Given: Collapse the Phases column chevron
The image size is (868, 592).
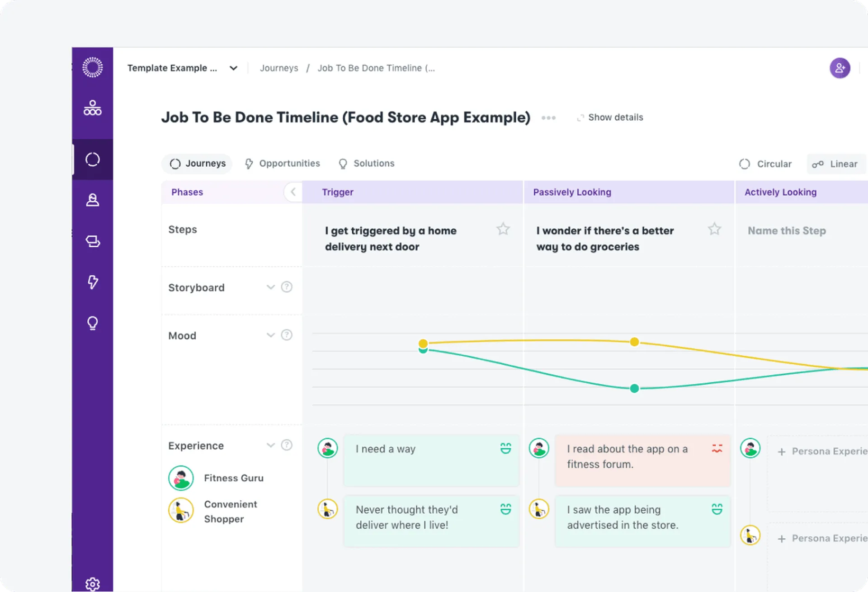Looking at the screenshot, I should (x=293, y=192).
